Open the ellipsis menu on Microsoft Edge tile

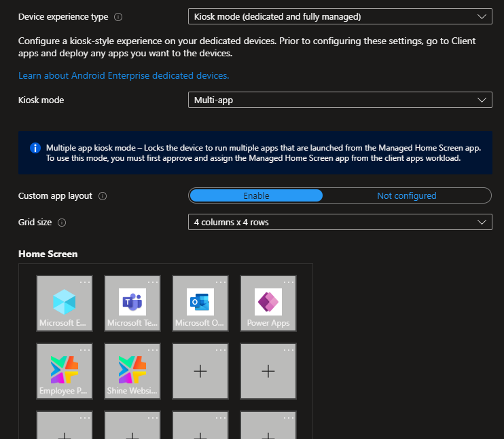(x=85, y=282)
